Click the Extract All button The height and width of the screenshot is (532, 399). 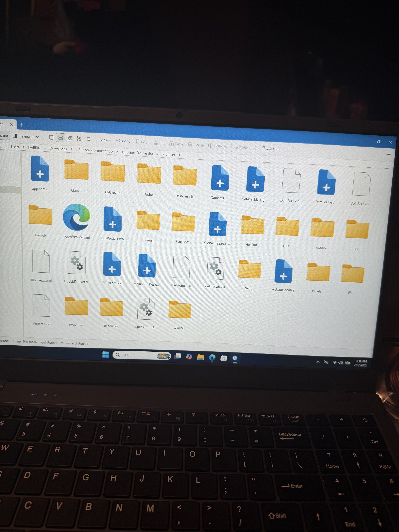(271, 148)
